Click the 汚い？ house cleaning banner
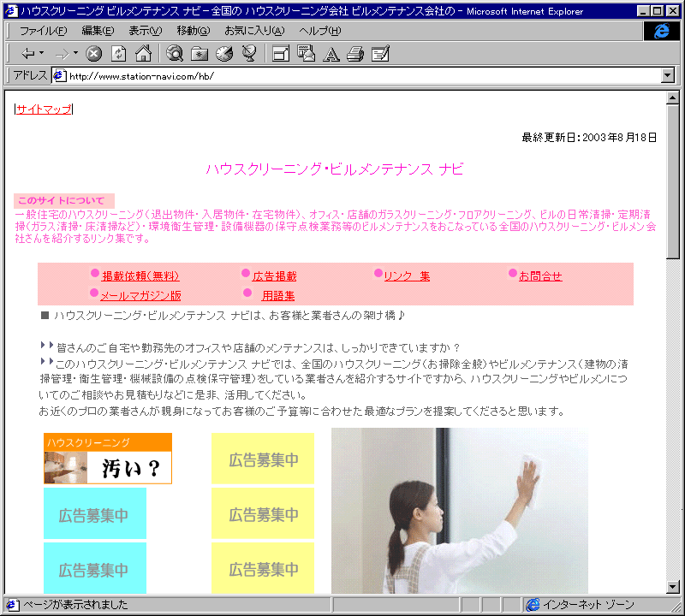Viewport: 685px width, 616px height. (108, 459)
